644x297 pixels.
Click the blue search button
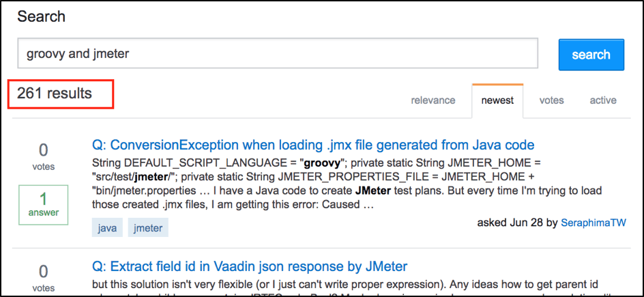[x=591, y=55]
